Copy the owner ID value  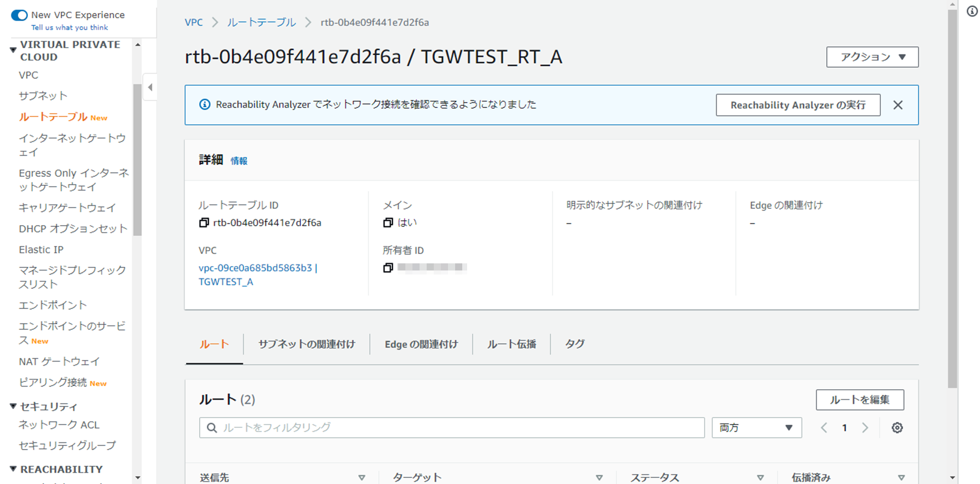388,268
